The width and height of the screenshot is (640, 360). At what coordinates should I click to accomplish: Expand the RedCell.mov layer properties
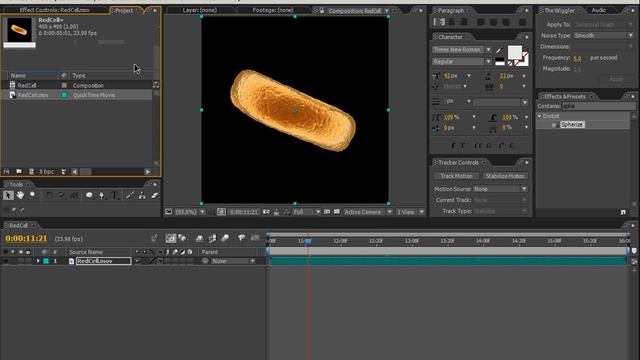click(x=38, y=261)
